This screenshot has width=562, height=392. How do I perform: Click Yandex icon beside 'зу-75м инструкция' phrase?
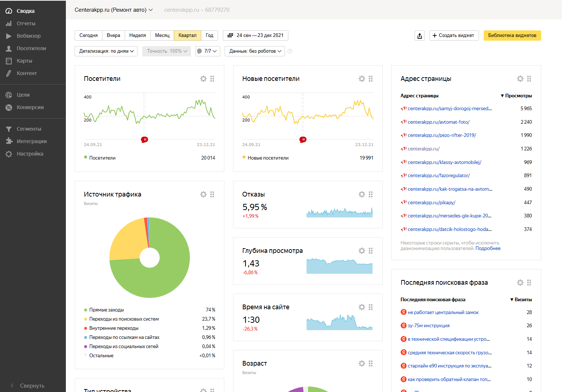(404, 325)
